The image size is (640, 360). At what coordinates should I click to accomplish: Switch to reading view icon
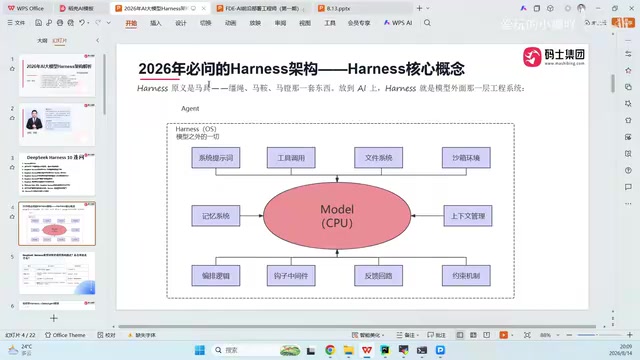tap(487, 335)
